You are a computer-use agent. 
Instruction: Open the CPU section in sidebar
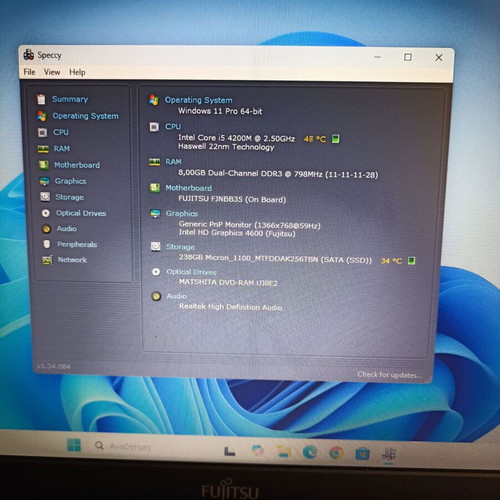pyautogui.click(x=61, y=132)
